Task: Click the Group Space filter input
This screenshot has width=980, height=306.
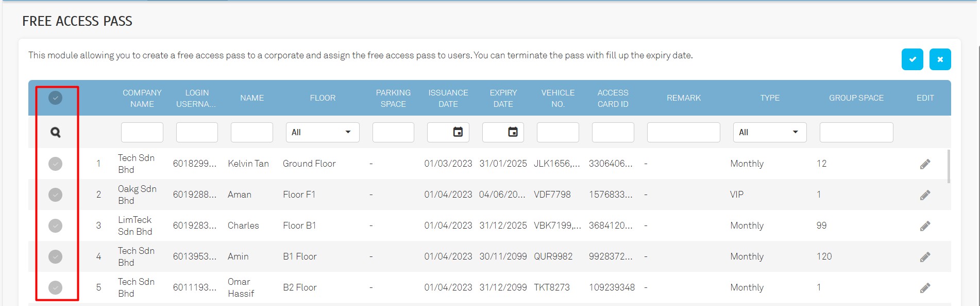Action: pyautogui.click(x=856, y=132)
